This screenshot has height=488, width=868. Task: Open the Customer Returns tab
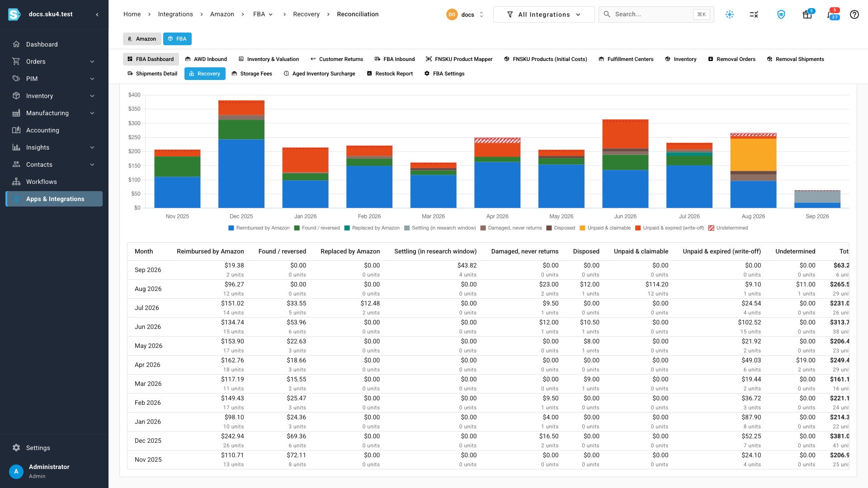(337, 59)
